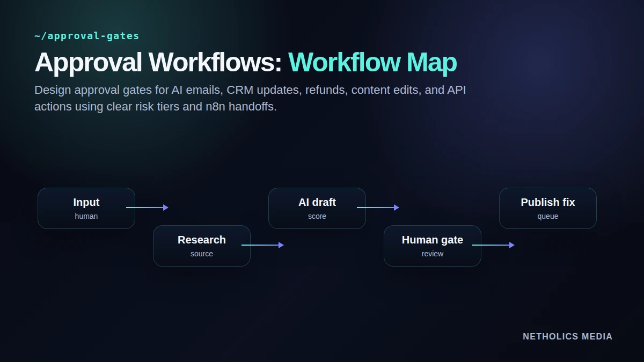Image resolution: width=644 pixels, height=362 pixels.
Task: Select the Publish fix queue node
Action: click(x=548, y=208)
